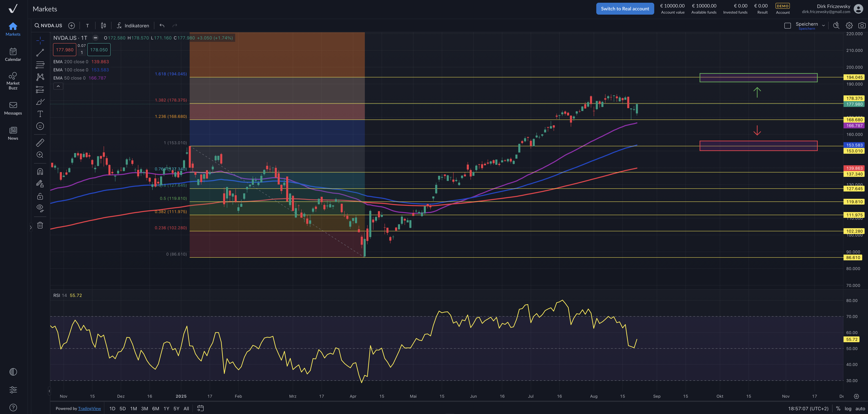Image resolution: width=868 pixels, height=414 pixels.
Task: Activate the magnet mode icon
Action: pos(40,172)
